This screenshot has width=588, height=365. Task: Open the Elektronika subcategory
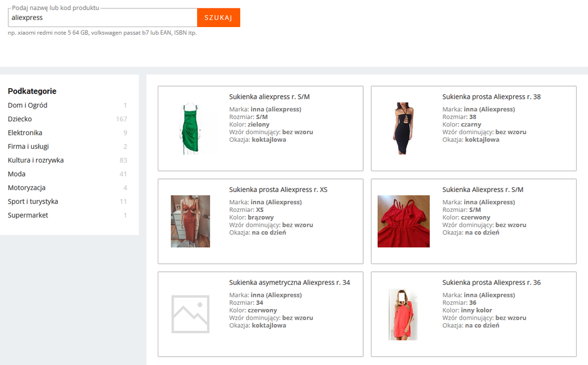pyautogui.click(x=25, y=132)
